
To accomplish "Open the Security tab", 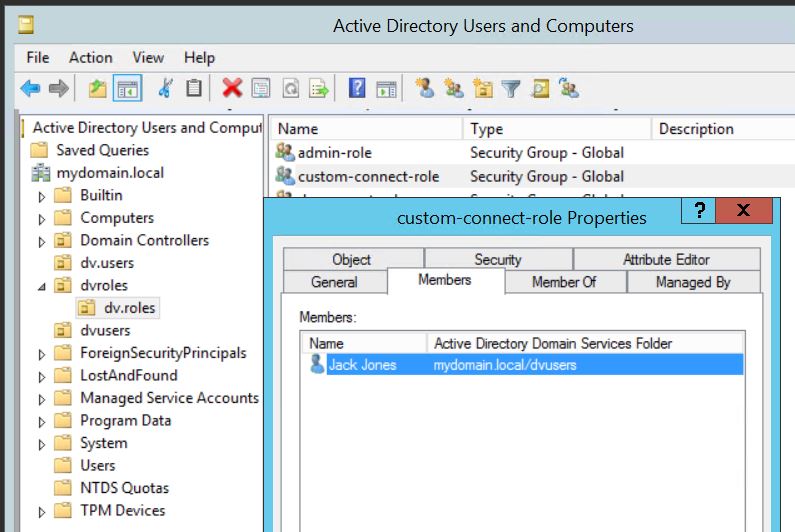I will (497, 259).
